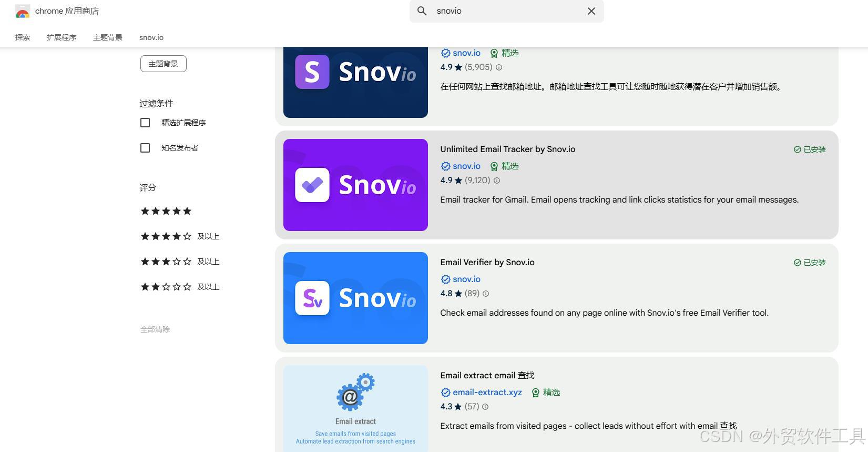
Task: Click verified badge icon beside email-extract.xyz
Action: pos(445,393)
